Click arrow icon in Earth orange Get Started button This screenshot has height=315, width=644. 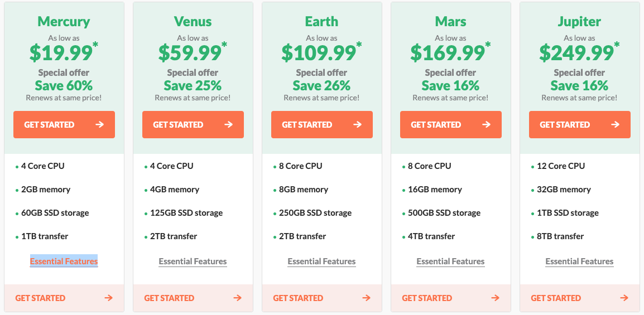(x=358, y=125)
